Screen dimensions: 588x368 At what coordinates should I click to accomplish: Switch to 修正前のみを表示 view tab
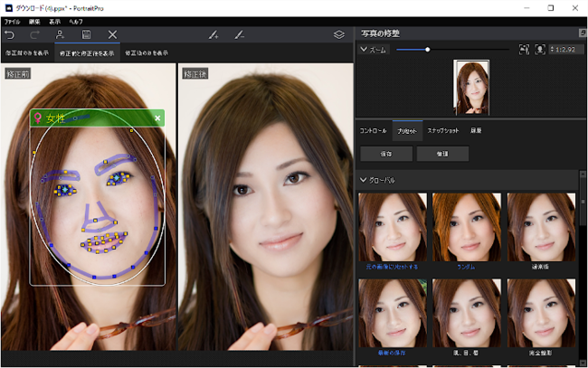pyautogui.click(x=27, y=52)
